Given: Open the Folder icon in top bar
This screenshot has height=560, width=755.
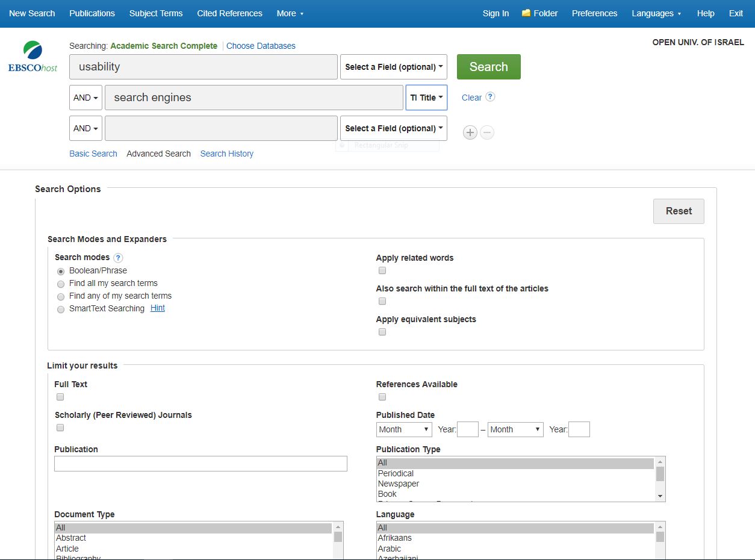Looking at the screenshot, I should tap(526, 13).
